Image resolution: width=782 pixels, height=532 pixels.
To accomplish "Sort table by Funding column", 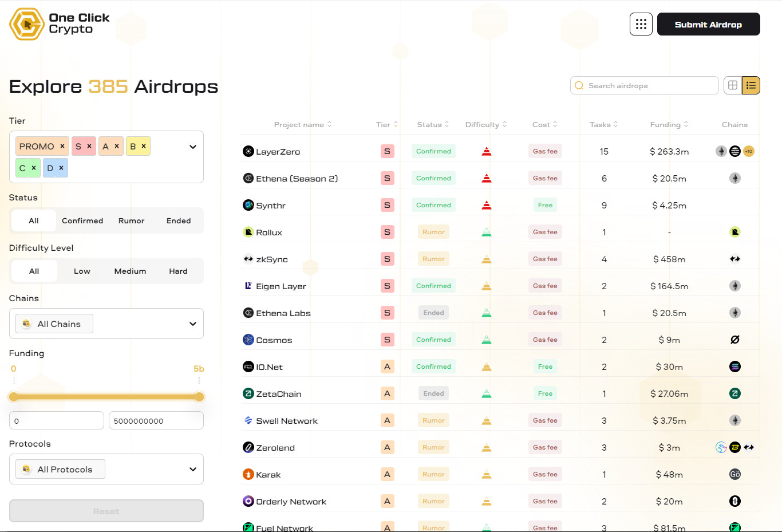I will pos(669,124).
